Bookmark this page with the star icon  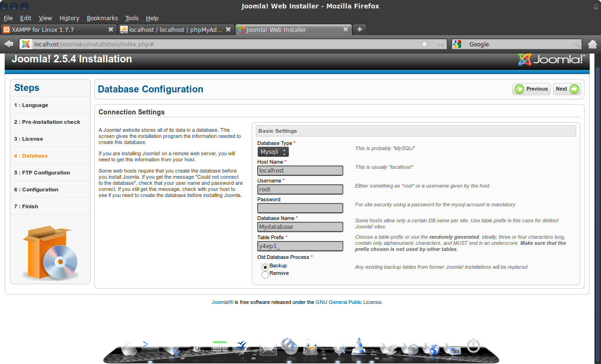click(424, 44)
